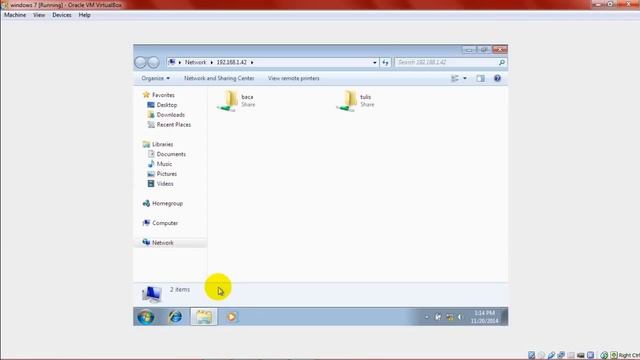
Task: Click the network tray icon
Action: click(449, 317)
